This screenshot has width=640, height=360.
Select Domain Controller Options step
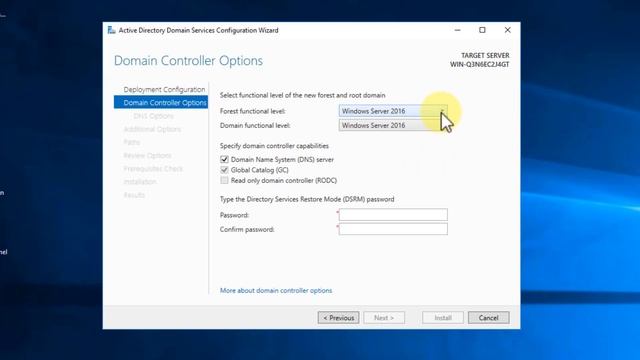161,102
